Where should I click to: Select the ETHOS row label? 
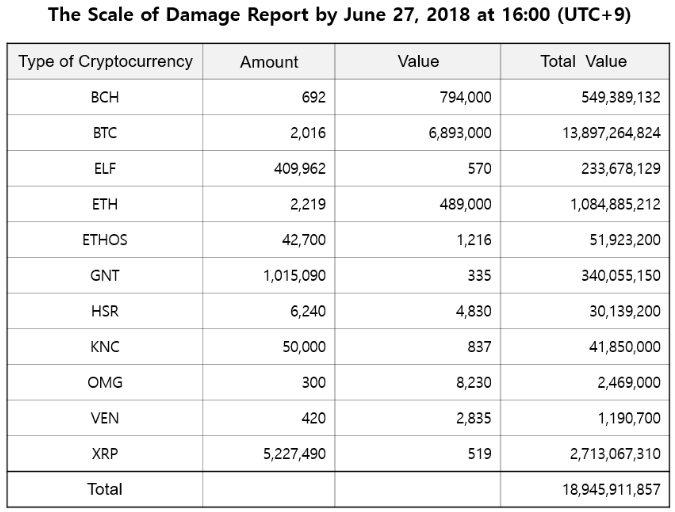[x=105, y=240]
